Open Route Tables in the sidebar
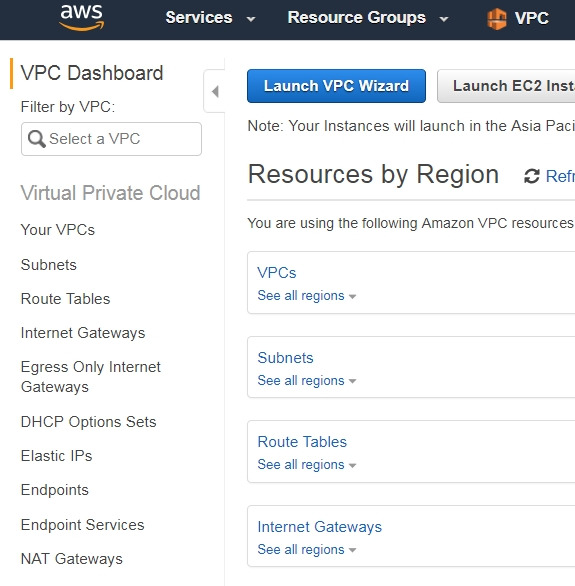The height and width of the screenshot is (586, 575). click(65, 299)
